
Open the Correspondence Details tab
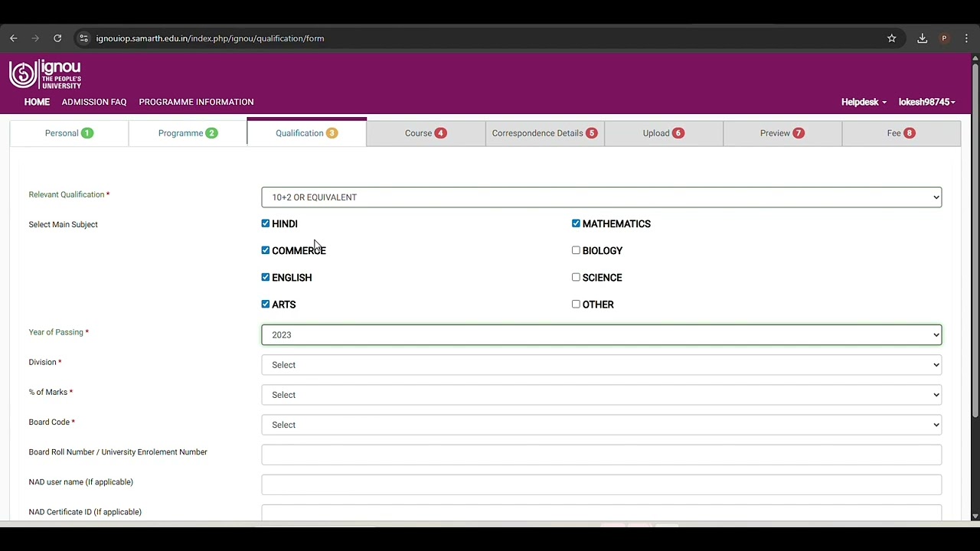tap(544, 133)
